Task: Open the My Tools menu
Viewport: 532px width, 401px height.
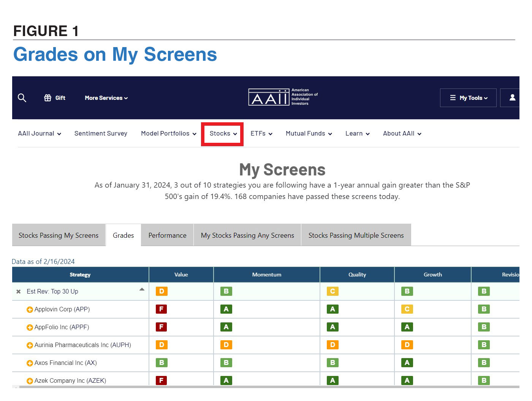Action: coord(468,98)
